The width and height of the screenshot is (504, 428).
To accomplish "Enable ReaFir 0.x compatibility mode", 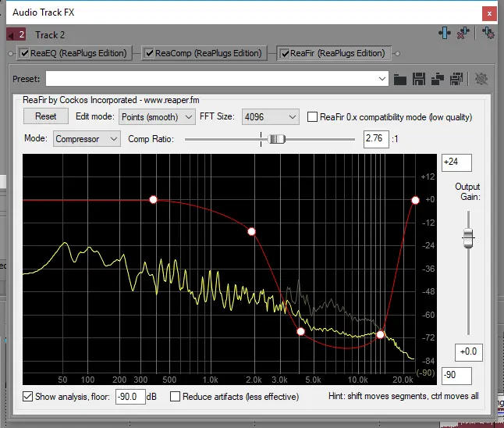I will point(313,117).
